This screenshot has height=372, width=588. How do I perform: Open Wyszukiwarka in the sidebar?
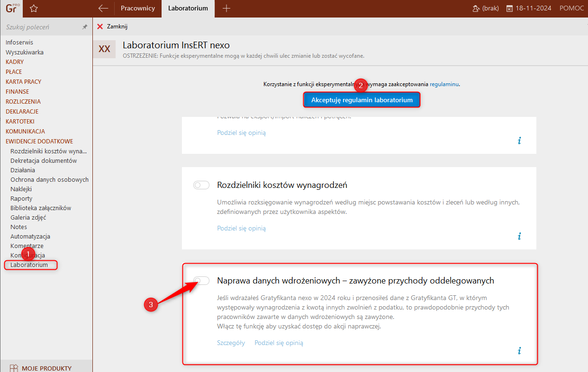coord(25,52)
